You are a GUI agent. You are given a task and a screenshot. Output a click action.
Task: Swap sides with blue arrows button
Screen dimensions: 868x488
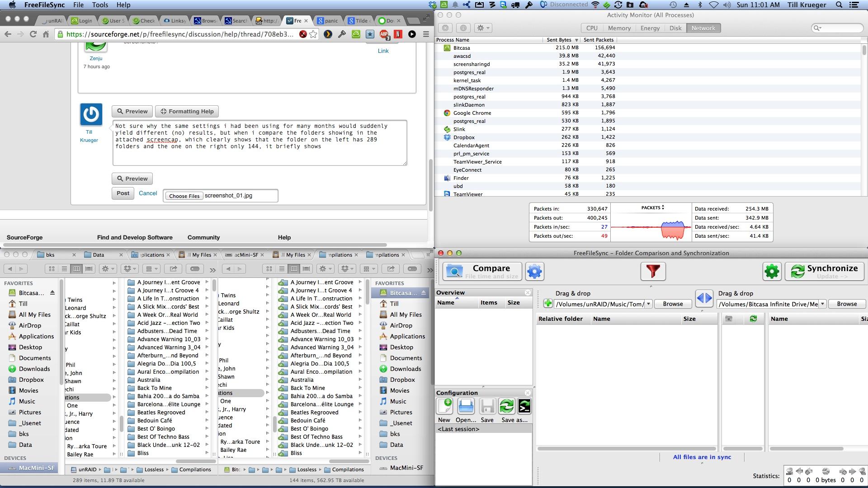tap(704, 298)
